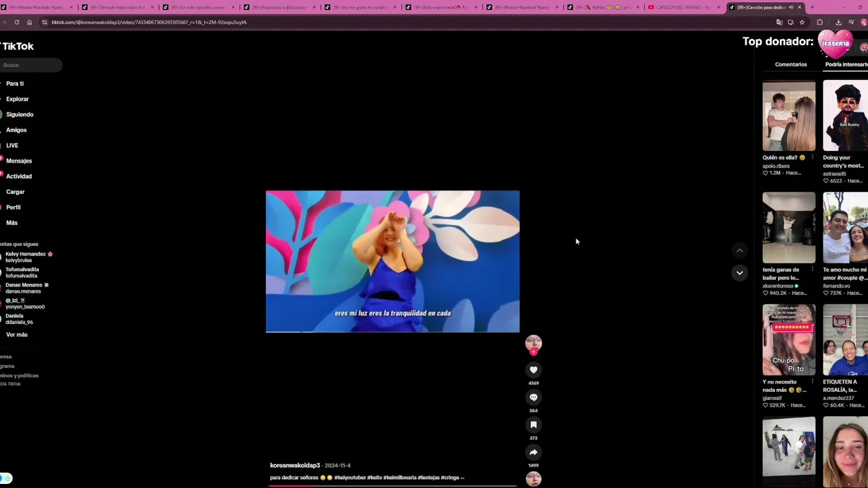This screenshot has height=488, width=868.
Task: Click the TikTok logo
Action: point(17,46)
